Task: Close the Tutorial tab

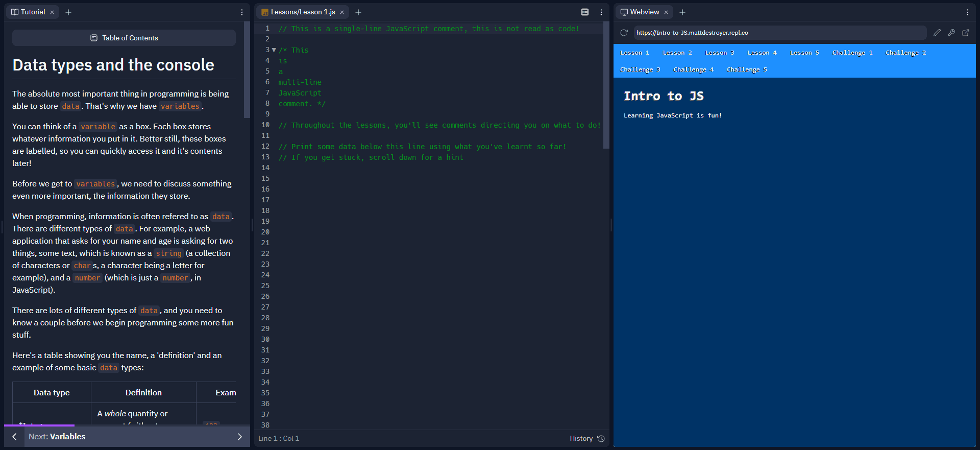Action: 52,12
